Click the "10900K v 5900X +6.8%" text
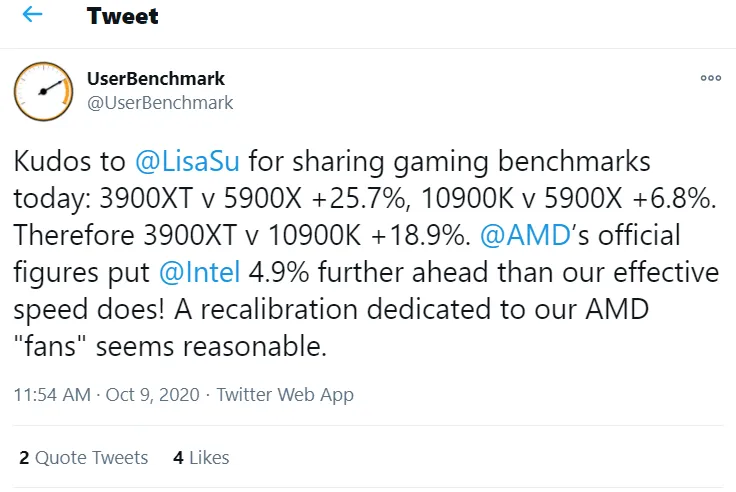Screen dimensions: 736x492 pyautogui.click(x=528, y=200)
